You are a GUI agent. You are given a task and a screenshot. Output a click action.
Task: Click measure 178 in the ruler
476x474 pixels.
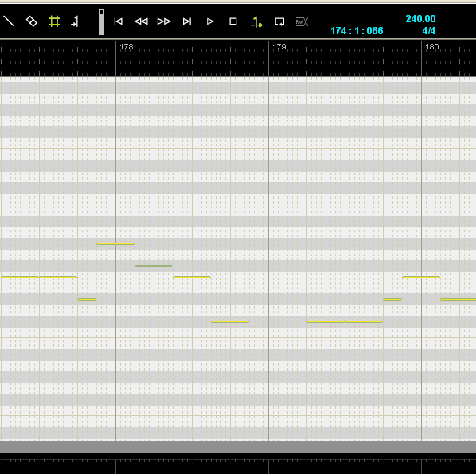[x=127, y=47]
